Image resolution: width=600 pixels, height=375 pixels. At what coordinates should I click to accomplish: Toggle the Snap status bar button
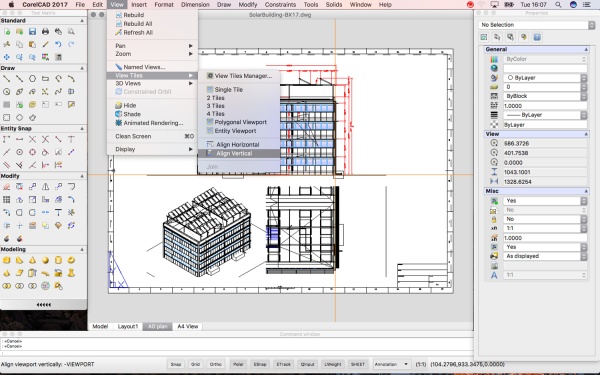pyautogui.click(x=176, y=364)
